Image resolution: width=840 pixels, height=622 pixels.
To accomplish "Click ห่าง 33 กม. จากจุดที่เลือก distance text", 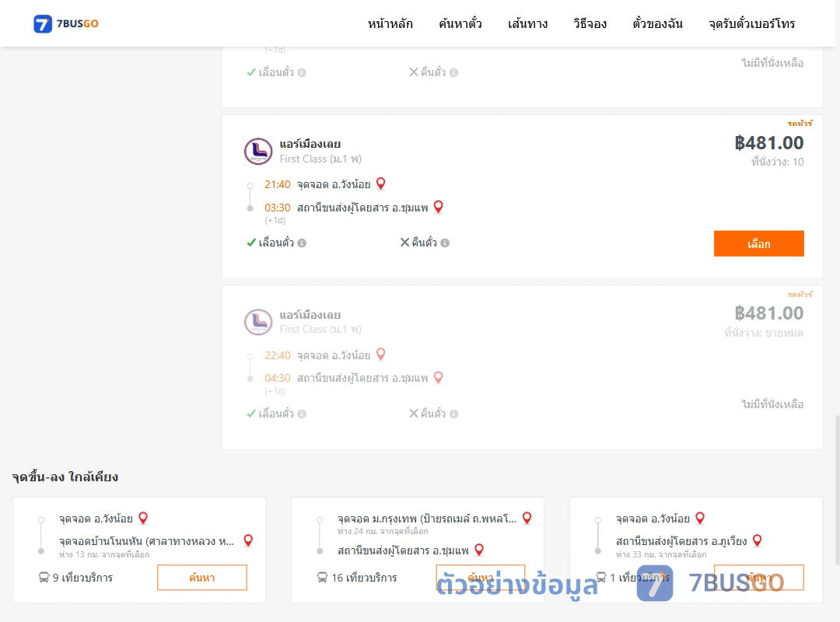I will click(661, 554).
